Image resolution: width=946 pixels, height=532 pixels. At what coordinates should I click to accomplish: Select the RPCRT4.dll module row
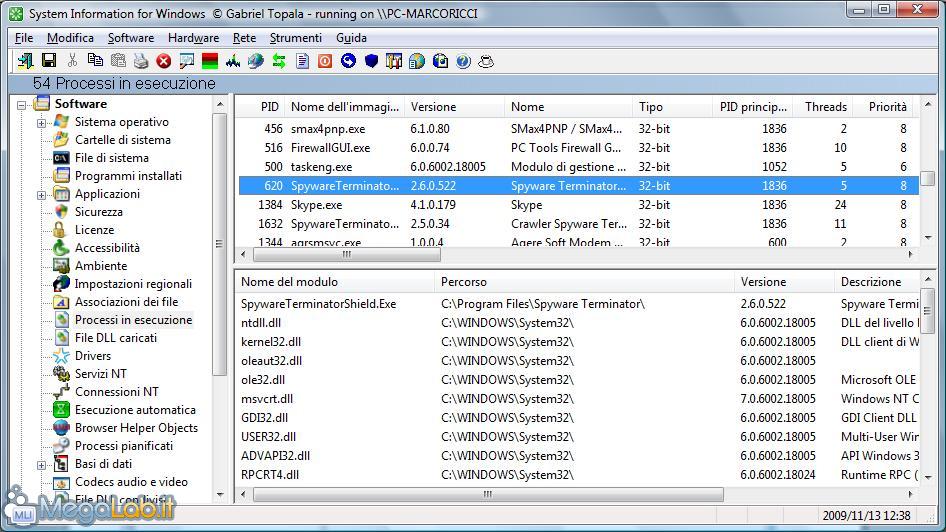(579, 475)
